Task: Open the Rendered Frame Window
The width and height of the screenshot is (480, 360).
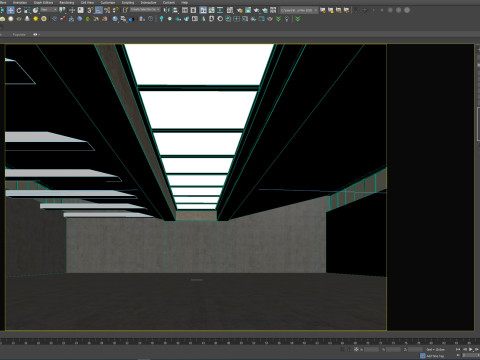Action: point(248,10)
